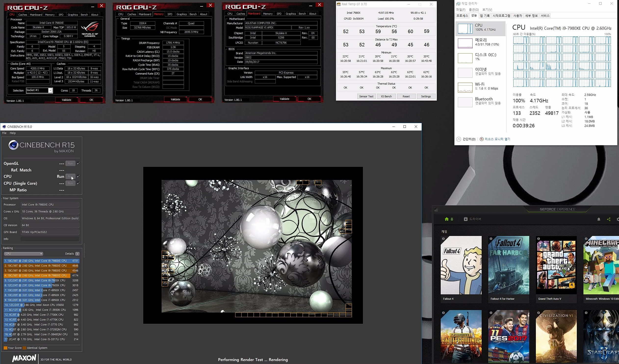The image size is (619, 364).
Task: Collapse Task Manager to fewer details
Action: [459, 139]
